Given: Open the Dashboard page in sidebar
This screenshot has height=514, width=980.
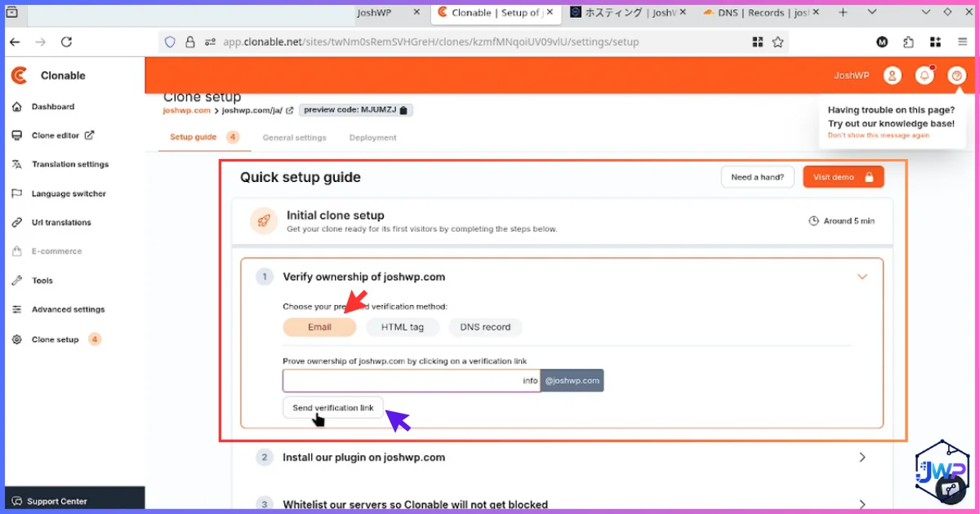Looking at the screenshot, I should point(52,107).
